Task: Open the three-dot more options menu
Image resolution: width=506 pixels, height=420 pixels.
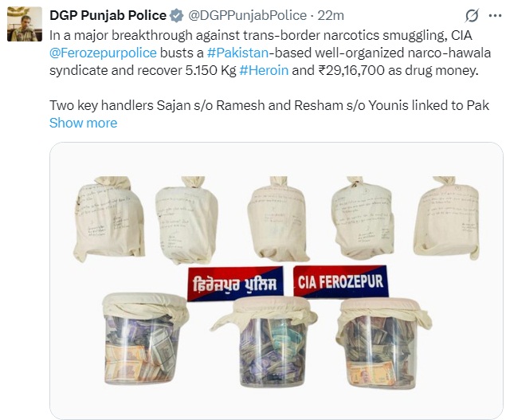Action: [495, 15]
